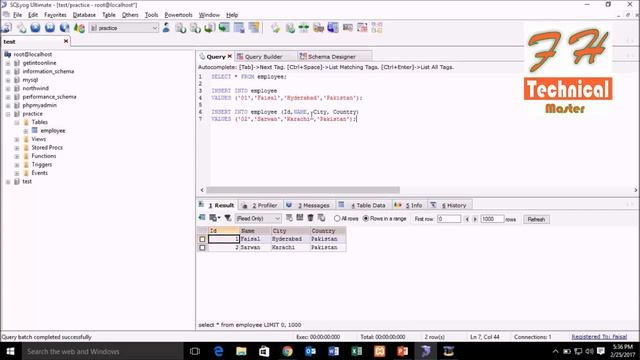Select the Rows in a range radio button
This screenshot has width=640, height=360.
[366, 219]
